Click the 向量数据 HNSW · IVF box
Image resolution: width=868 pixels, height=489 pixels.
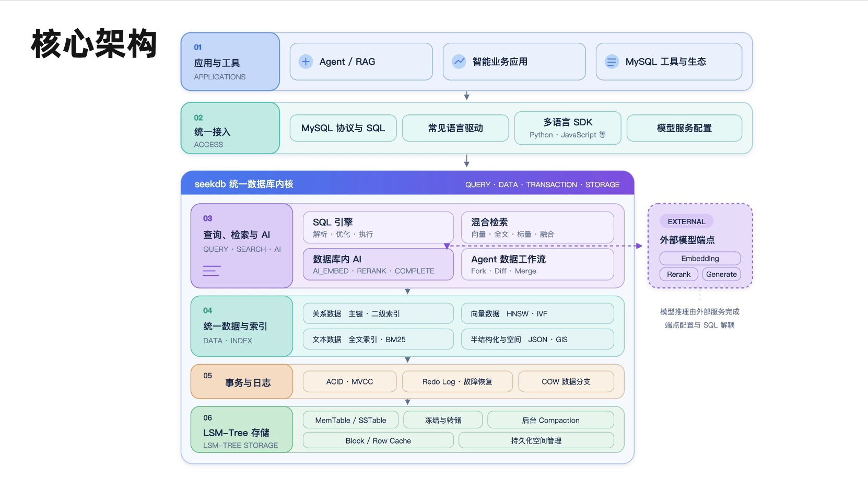537,313
